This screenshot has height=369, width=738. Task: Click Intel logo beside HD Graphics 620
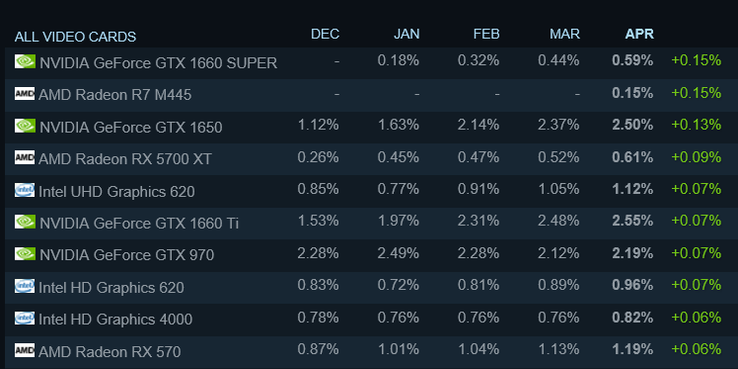pyautogui.click(x=25, y=286)
